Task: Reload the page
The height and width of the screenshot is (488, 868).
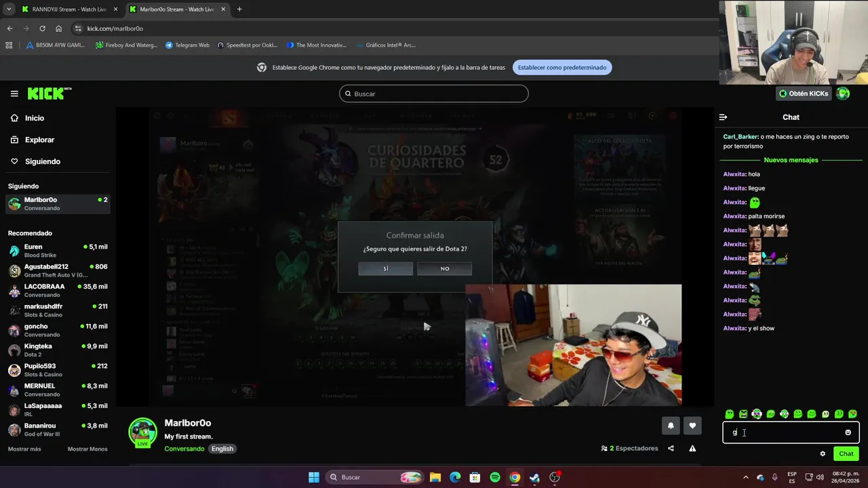Action: [42, 28]
